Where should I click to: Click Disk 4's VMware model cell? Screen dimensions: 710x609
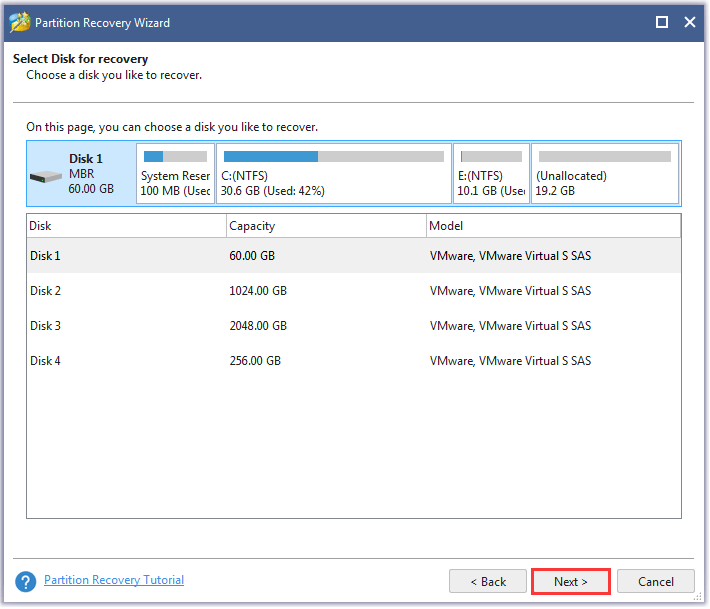click(510, 361)
